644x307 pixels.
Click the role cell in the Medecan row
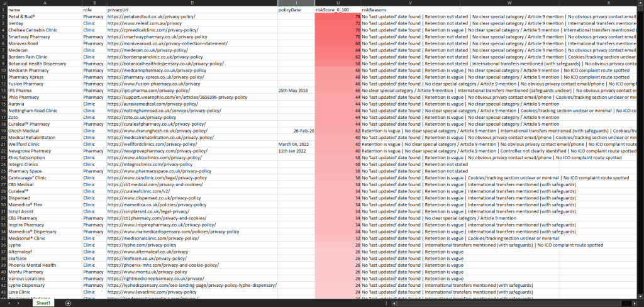point(94,50)
